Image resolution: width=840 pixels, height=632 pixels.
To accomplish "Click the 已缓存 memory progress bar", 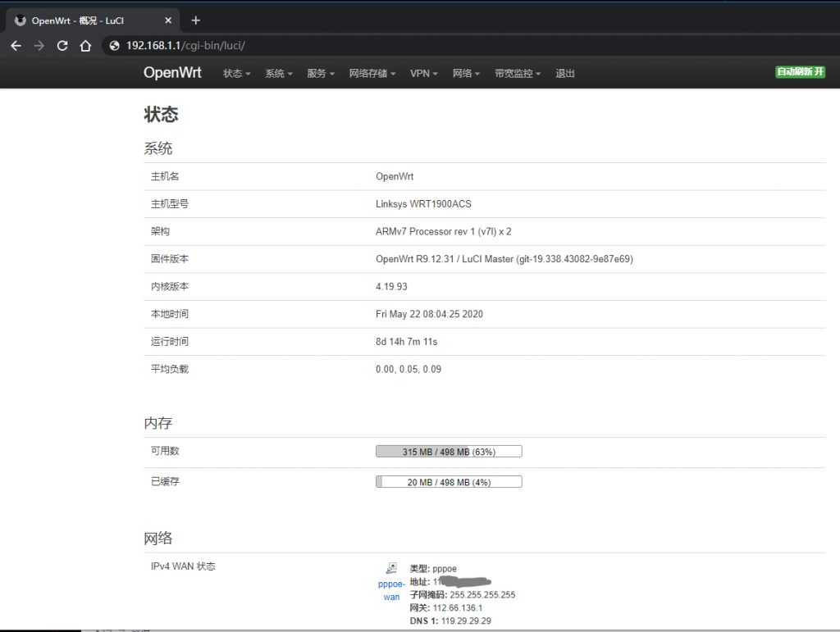I will (449, 482).
